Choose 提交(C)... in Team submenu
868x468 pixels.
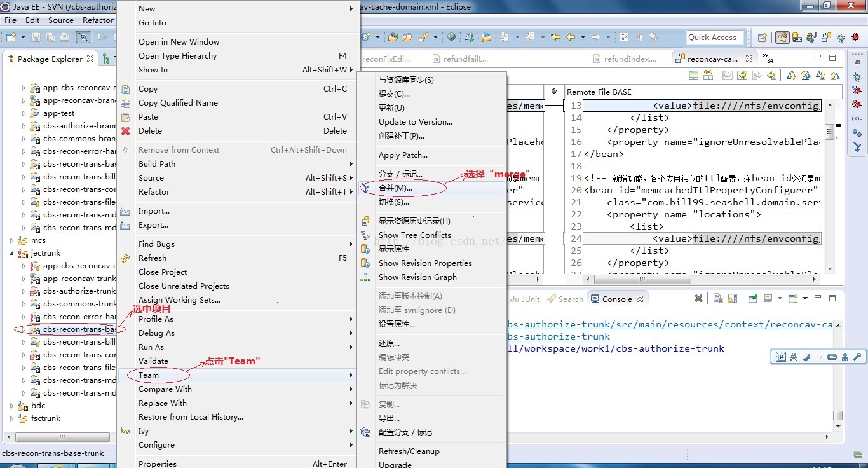tap(432, 94)
